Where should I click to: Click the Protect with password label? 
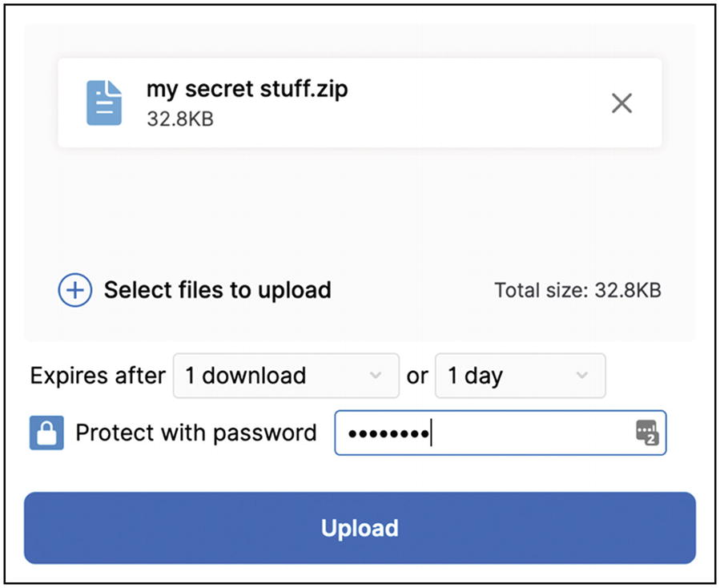[x=196, y=433]
